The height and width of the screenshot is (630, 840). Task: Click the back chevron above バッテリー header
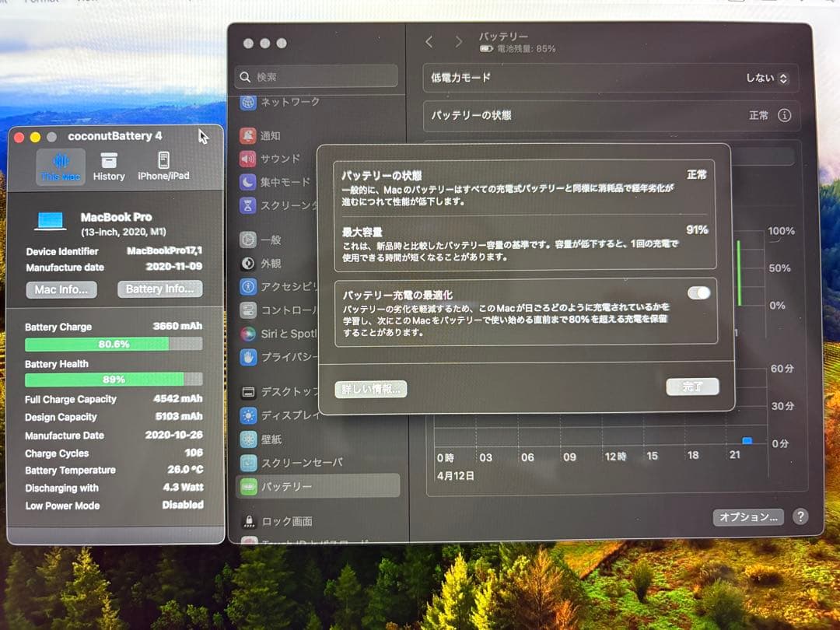(429, 42)
